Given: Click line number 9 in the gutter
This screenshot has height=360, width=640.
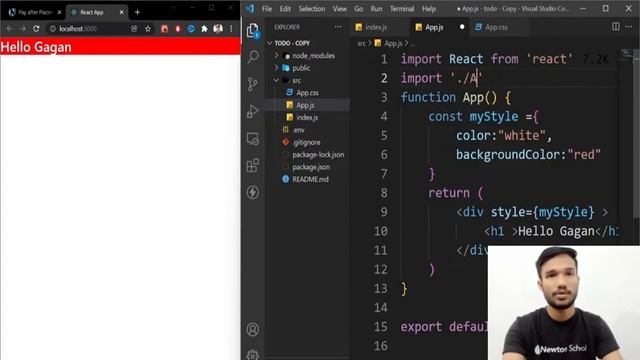Looking at the screenshot, I should point(384,212).
